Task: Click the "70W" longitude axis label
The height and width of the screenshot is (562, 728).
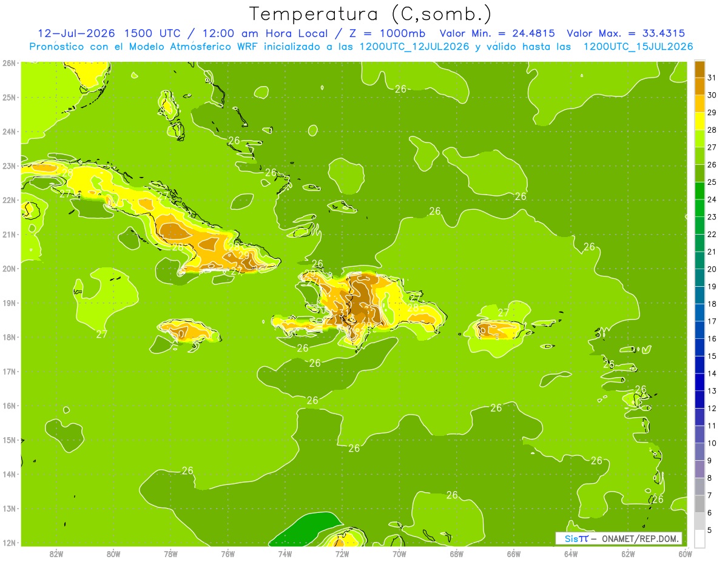Action: point(399,553)
